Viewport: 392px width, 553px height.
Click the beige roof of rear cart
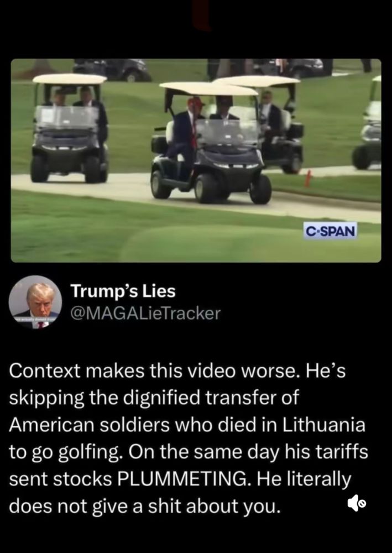[x=257, y=80]
